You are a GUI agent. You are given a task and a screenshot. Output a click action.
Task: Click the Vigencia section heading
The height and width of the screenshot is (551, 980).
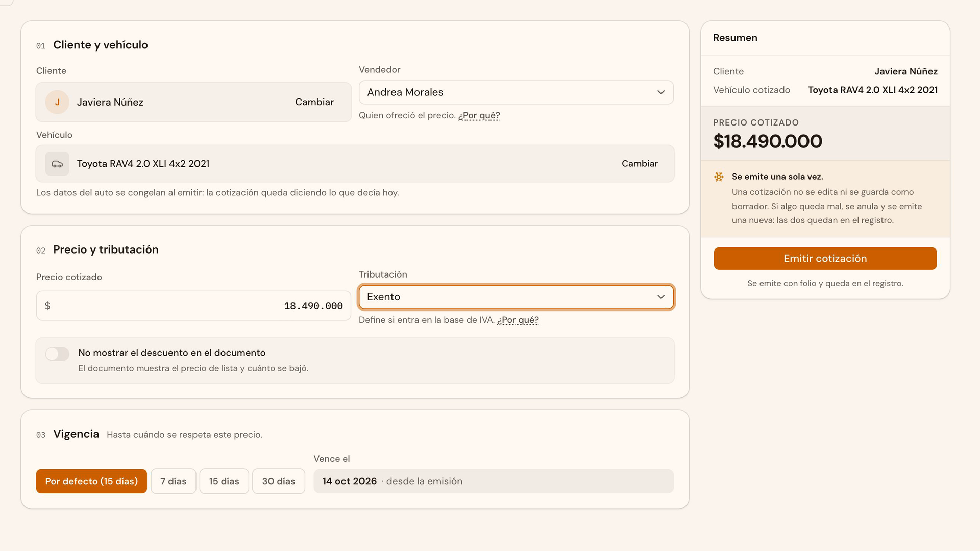76,434
